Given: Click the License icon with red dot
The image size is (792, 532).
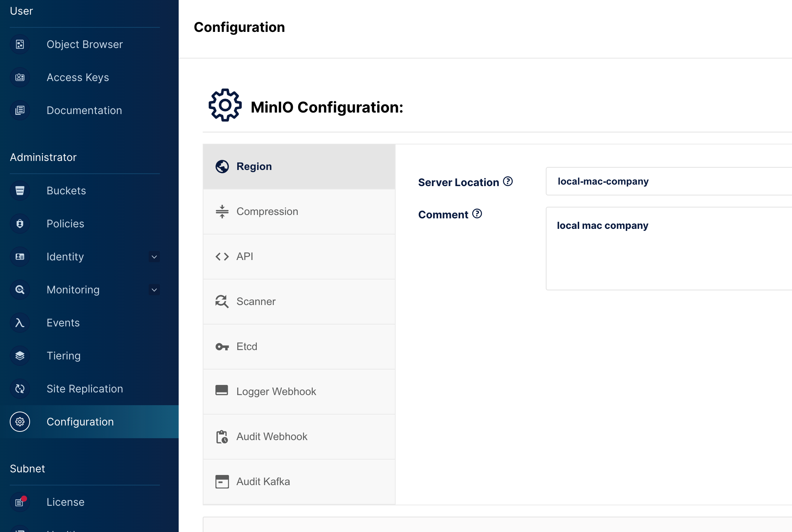Looking at the screenshot, I should click(x=20, y=502).
